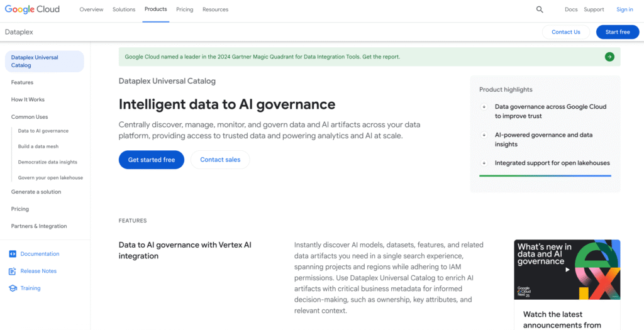The image size is (644, 330).
Task: Expand 'AI-powered governance and data insights' highlight
Action: (x=484, y=135)
